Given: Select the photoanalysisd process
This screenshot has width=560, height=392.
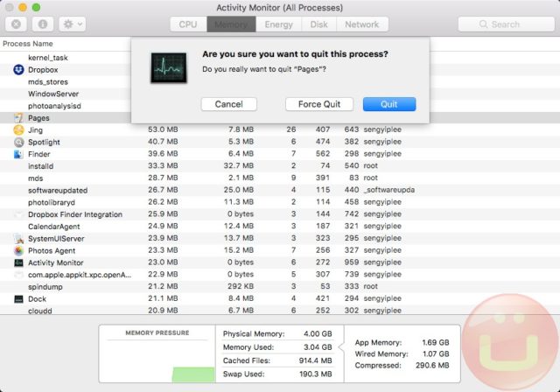Looking at the screenshot, I should tap(54, 106).
